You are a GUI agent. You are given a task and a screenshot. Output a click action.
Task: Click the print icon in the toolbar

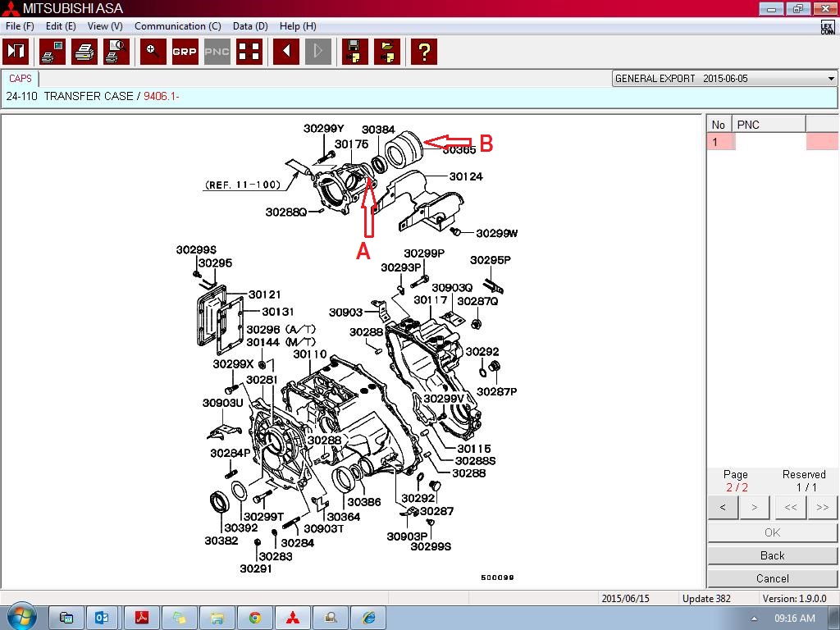tap(84, 52)
